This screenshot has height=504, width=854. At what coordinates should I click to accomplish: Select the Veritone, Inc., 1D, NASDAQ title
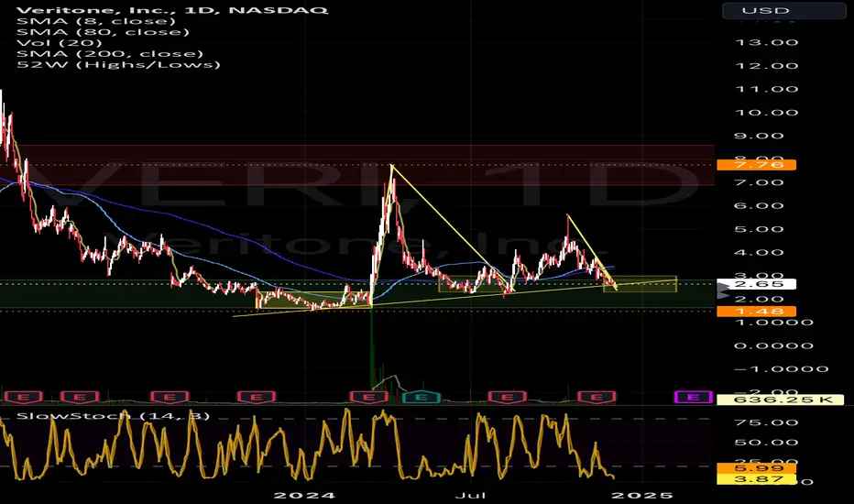[x=172, y=10]
